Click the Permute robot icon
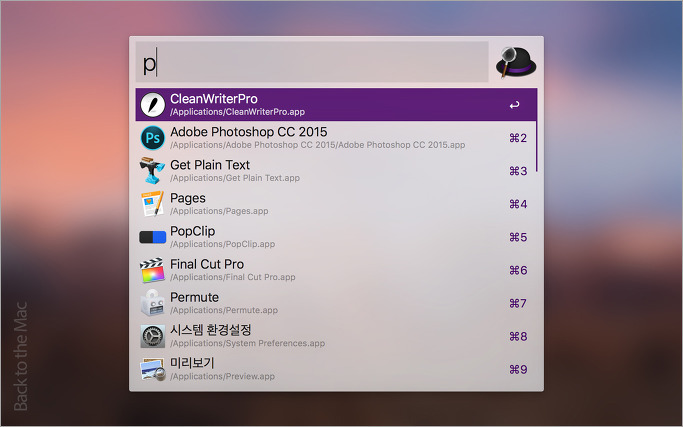This screenshot has height=427, width=683. point(152,303)
